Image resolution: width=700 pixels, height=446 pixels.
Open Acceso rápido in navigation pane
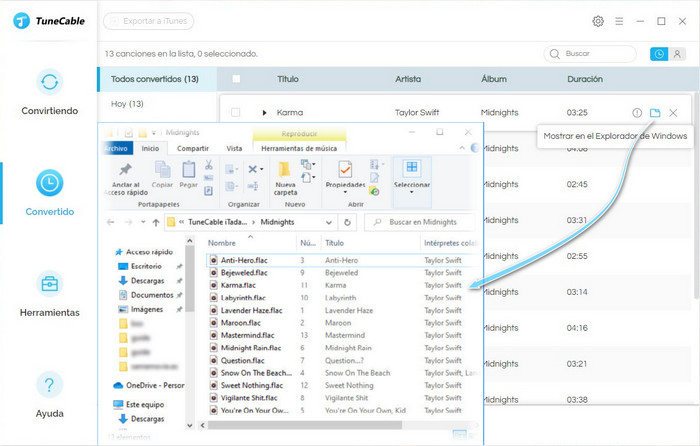(x=149, y=252)
